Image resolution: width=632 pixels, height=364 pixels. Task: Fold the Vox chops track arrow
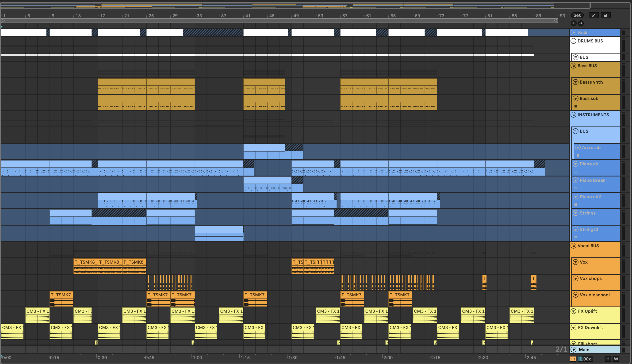pos(575,278)
